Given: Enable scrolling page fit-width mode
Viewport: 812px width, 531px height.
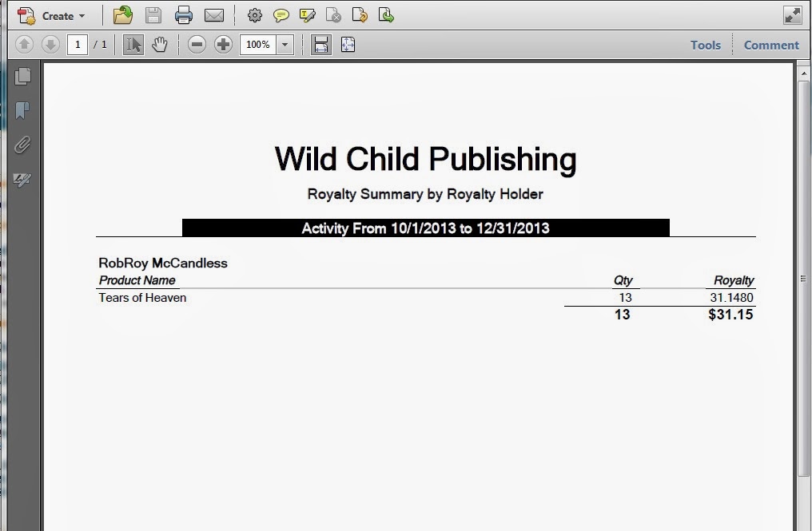Looking at the screenshot, I should tap(321, 45).
